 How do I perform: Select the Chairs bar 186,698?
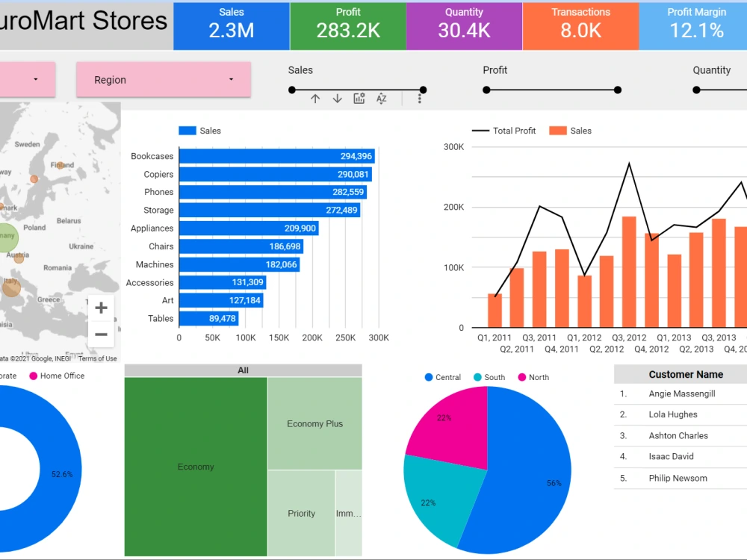coord(241,246)
